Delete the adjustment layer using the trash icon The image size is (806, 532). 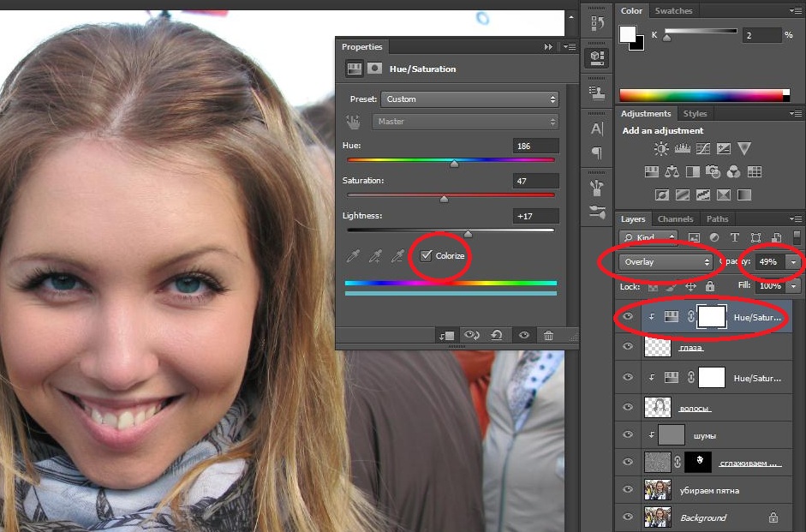[x=548, y=335]
